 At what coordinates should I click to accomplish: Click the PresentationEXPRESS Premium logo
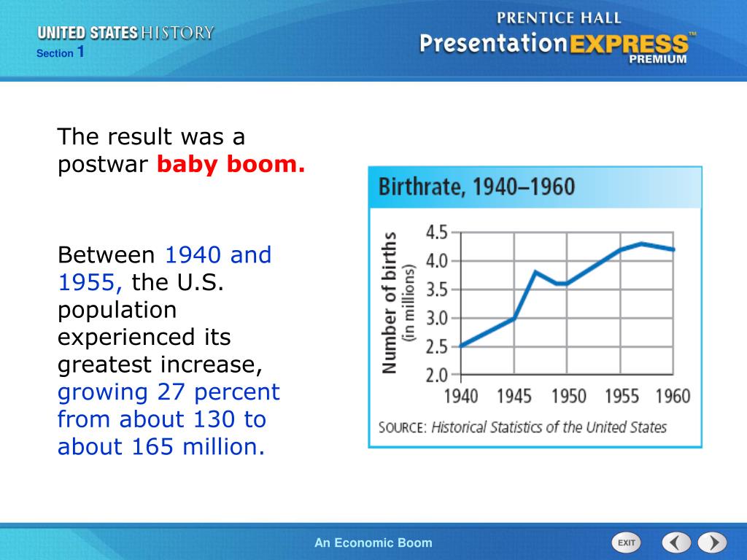tap(557, 44)
